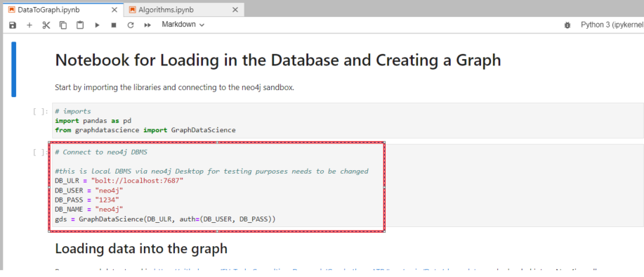Close the DataToGraph.ipynb tab
The height and width of the screenshot is (277, 644).
point(115,10)
